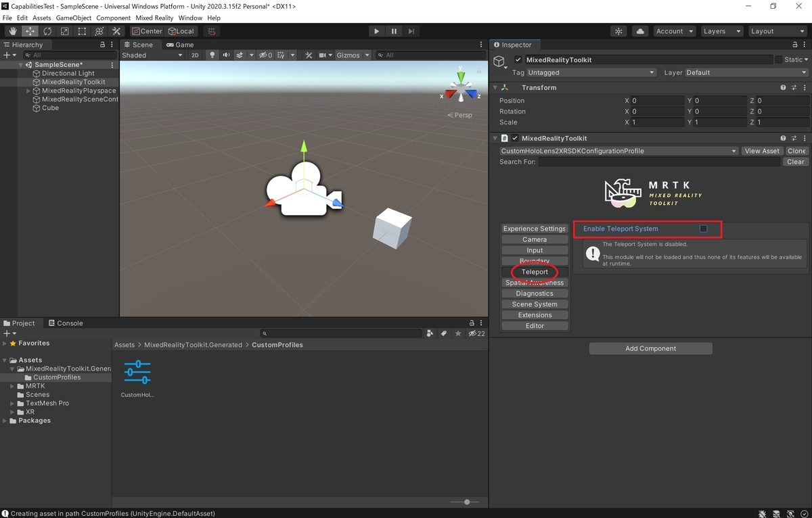Screen dimensions: 812x518
Task: Click Add Component button
Action: coord(650,348)
